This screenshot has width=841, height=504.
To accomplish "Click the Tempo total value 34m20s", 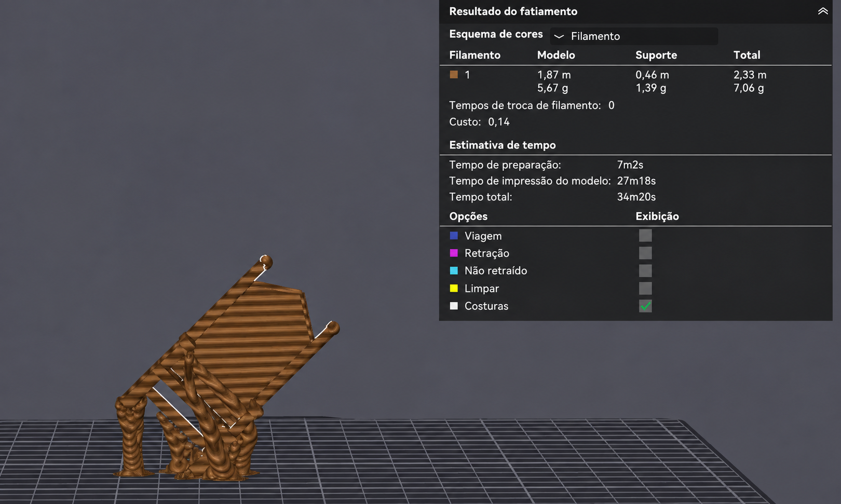I will (x=636, y=197).
